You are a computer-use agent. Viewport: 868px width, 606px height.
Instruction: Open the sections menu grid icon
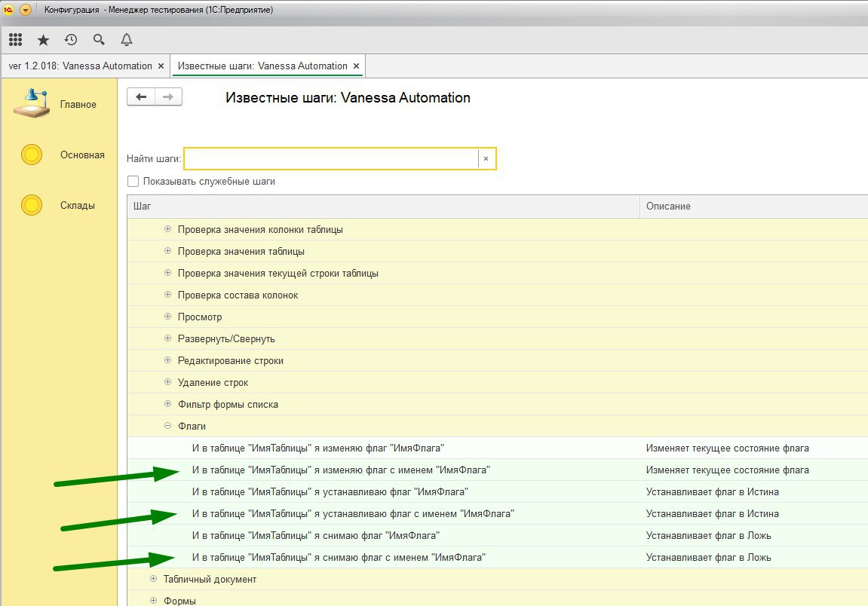click(x=16, y=39)
